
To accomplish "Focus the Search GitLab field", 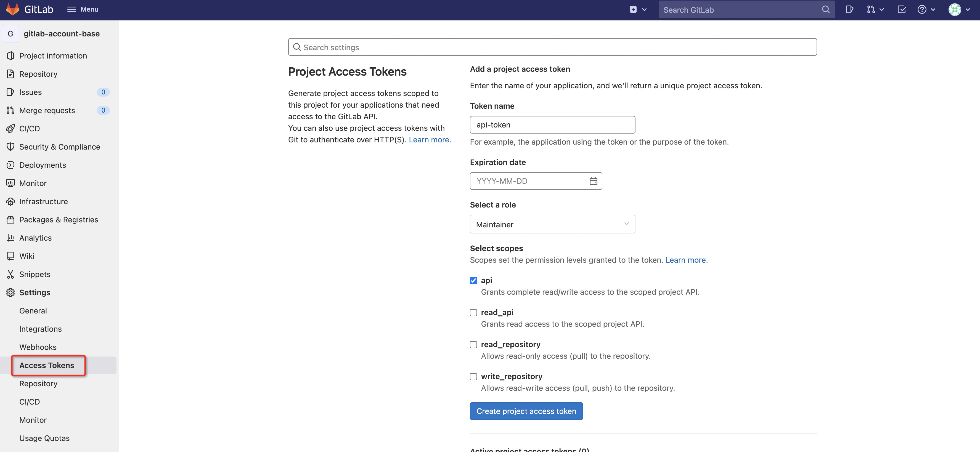I will point(746,9).
